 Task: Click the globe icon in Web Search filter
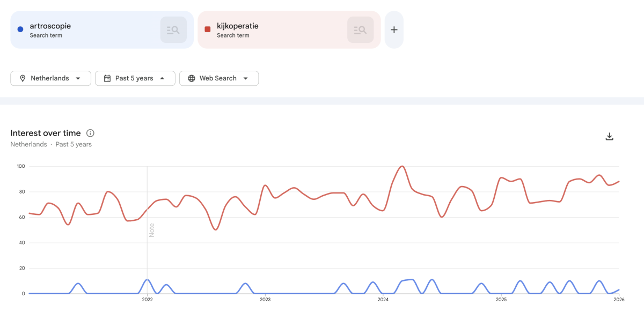(192, 78)
